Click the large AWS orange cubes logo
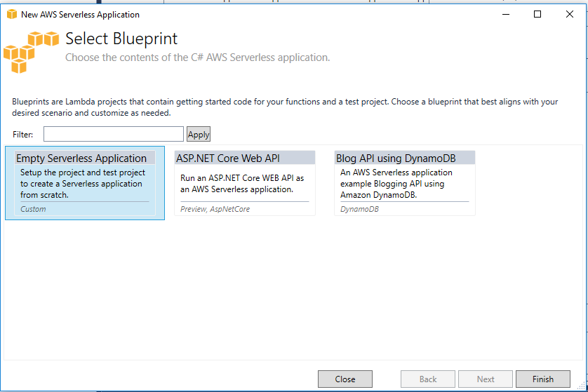This screenshot has width=588, height=392. tap(32, 53)
